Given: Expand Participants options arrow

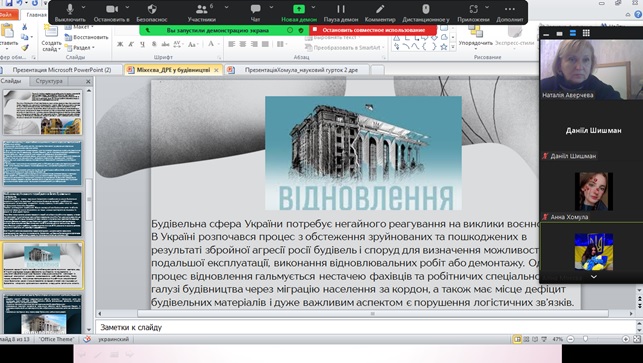Looking at the screenshot, I should [226, 7].
